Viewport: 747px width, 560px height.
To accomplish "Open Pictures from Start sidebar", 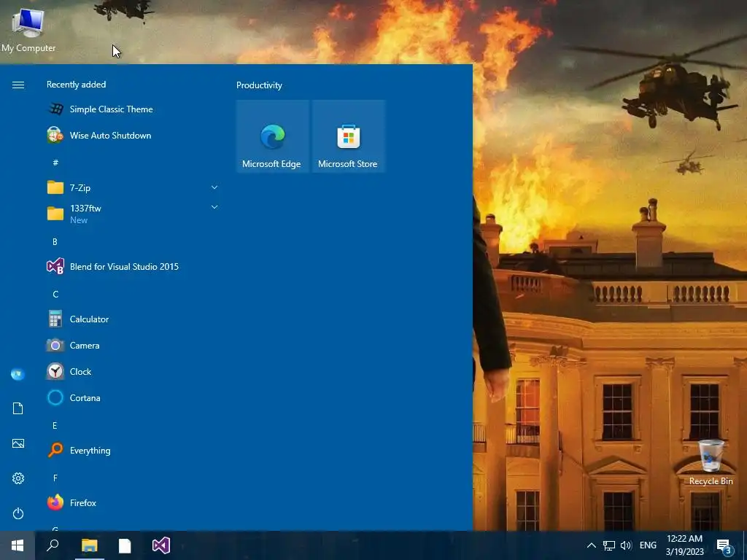I will point(18,444).
